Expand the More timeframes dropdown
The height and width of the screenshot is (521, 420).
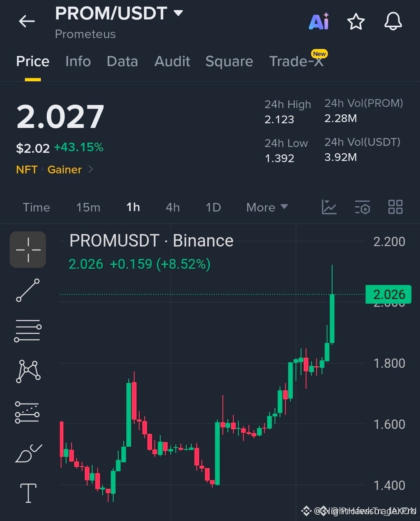[267, 207]
